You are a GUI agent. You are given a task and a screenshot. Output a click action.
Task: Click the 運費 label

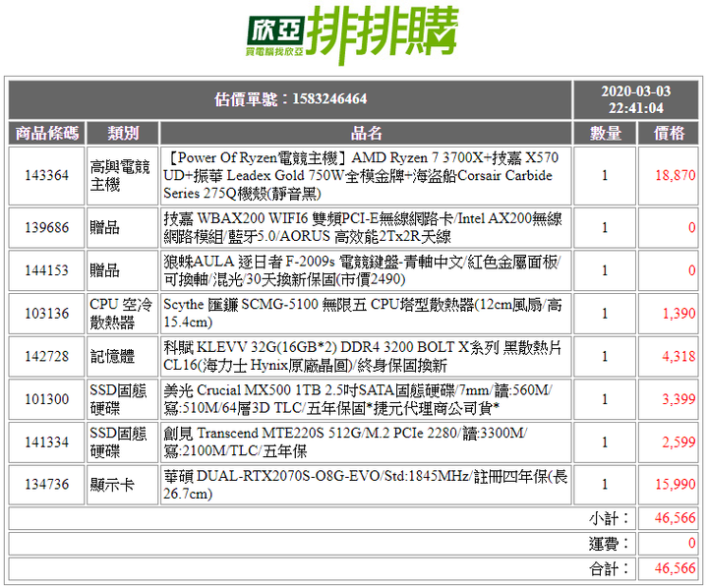609,544
